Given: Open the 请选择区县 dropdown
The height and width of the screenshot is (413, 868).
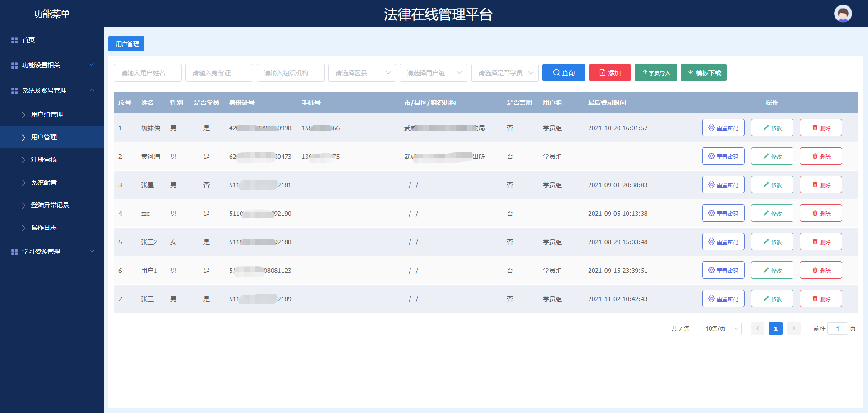Looking at the screenshot, I should click(x=362, y=73).
